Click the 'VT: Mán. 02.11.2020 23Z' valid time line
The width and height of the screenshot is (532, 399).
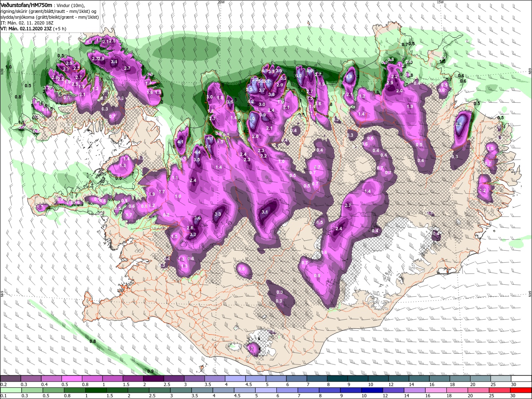pos(26,29)
